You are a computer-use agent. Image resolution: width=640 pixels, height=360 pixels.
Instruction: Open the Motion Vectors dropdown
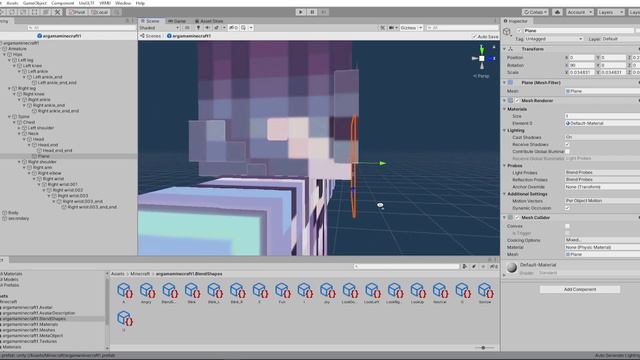click(602, 201)
